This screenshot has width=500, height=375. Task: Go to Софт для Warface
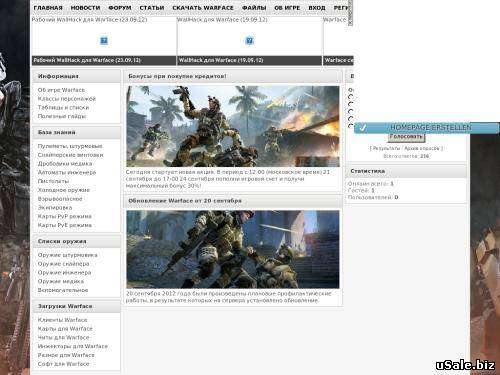click(x=63, y=364)
